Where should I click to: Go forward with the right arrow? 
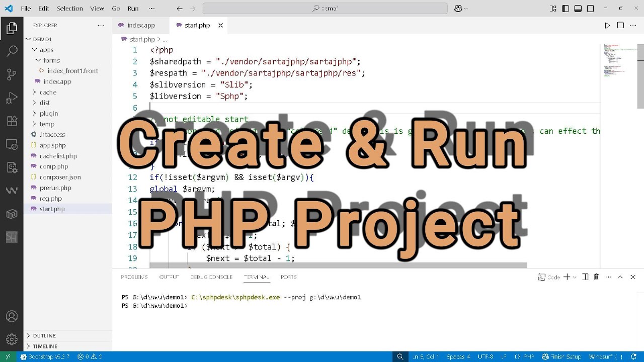(194, 9)
